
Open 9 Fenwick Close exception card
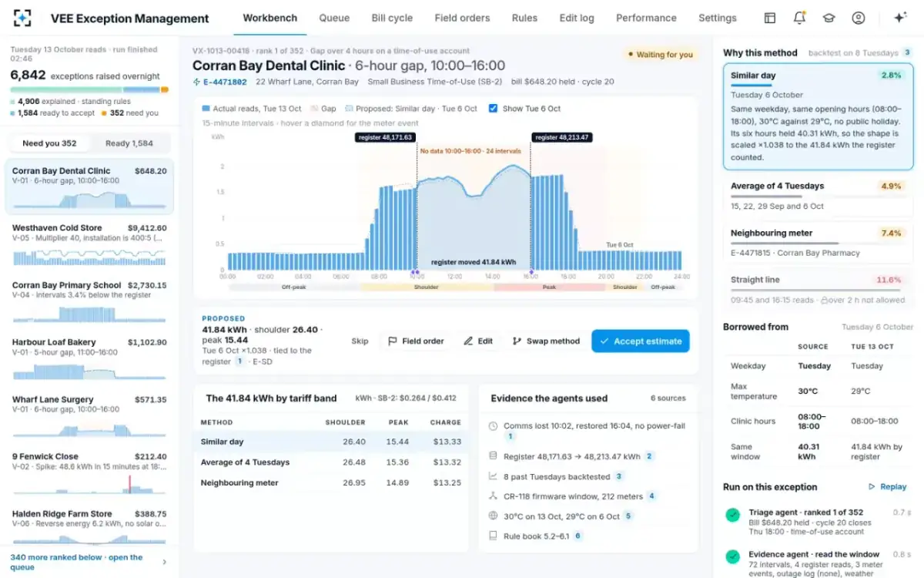coord(89,472)
